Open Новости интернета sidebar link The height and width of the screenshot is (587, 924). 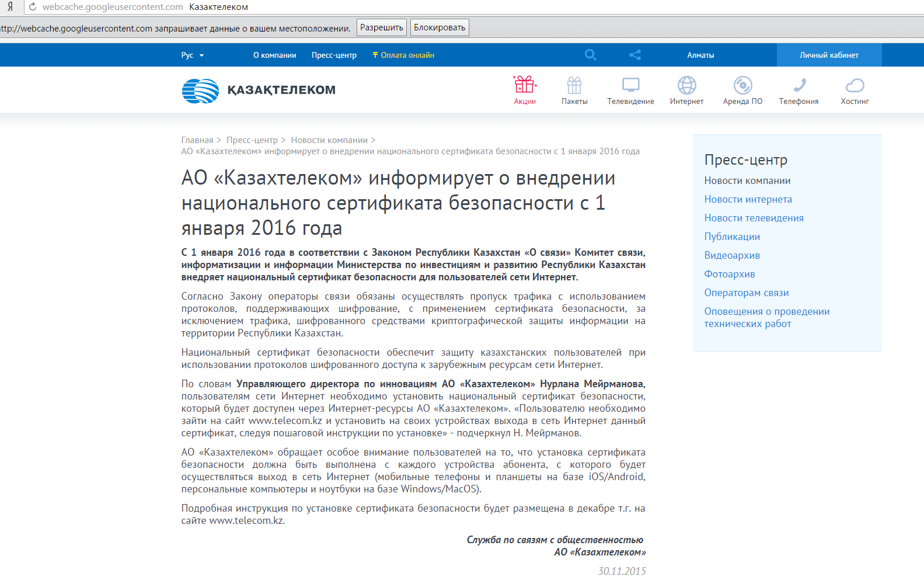pyautogui.click(x=748, y=200)
